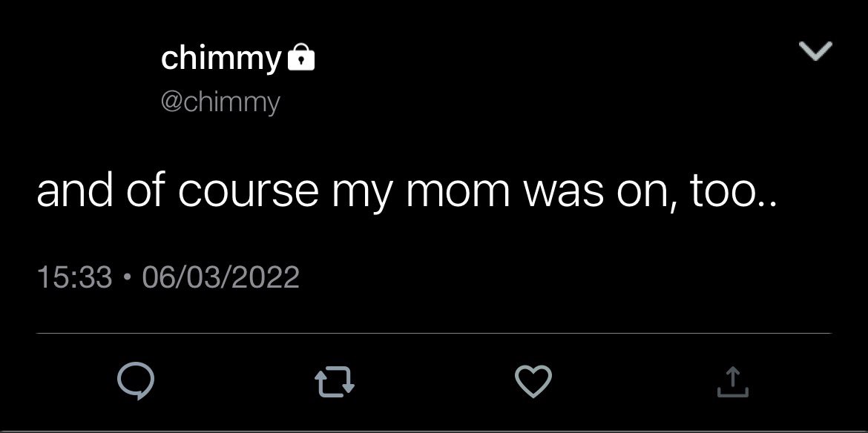Like the tweet with the heart icon
Image resolution: width=868 pixels, height=433 pixels.
pos(533,381)
